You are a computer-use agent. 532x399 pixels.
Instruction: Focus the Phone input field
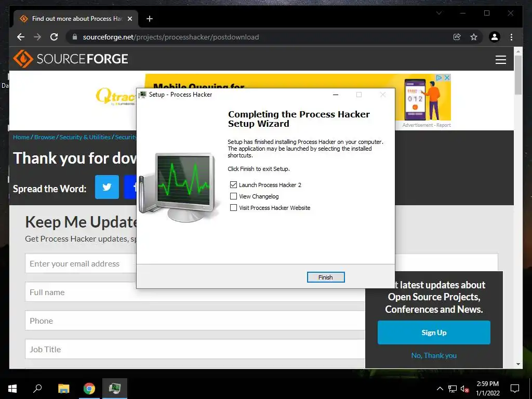[x=195, y=321]
